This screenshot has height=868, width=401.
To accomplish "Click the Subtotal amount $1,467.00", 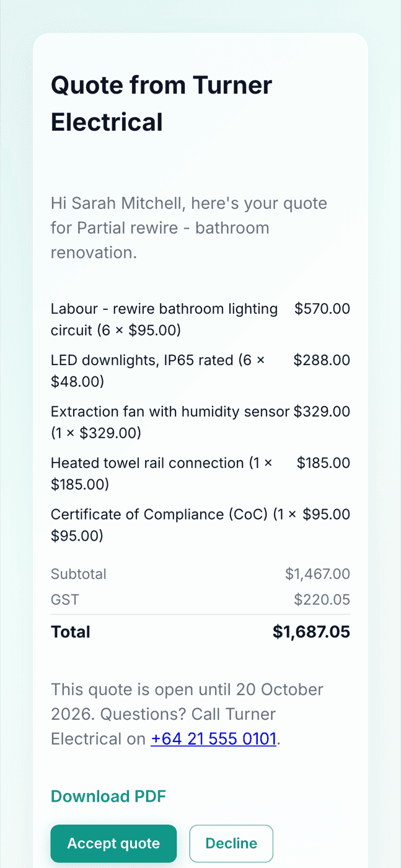I will click(x=317, y=574).
